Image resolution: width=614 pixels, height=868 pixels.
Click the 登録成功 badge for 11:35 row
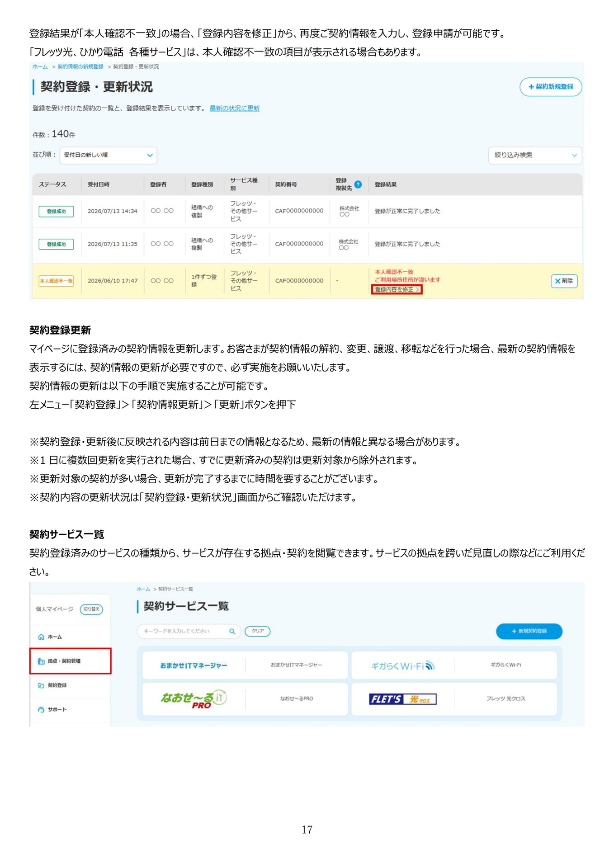tap(56, 244)
